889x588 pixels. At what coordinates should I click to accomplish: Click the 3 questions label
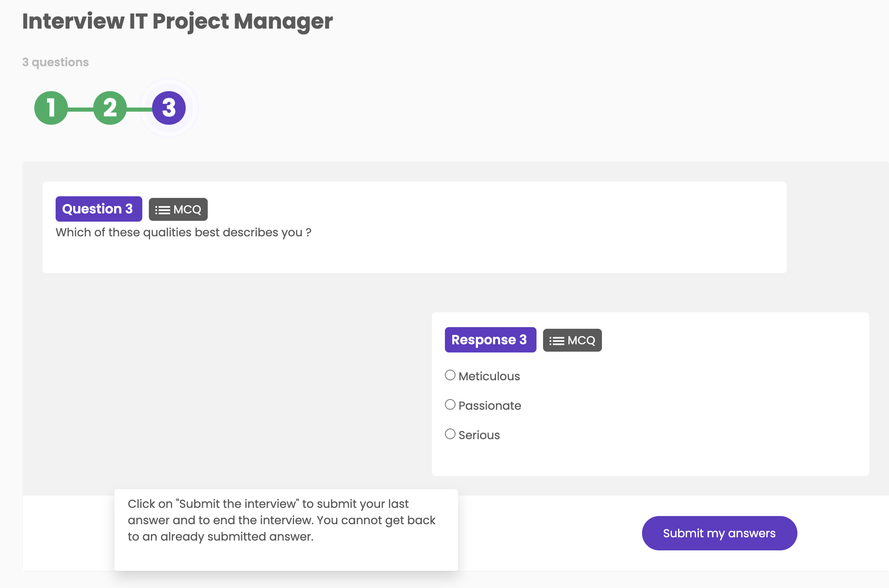56,62
